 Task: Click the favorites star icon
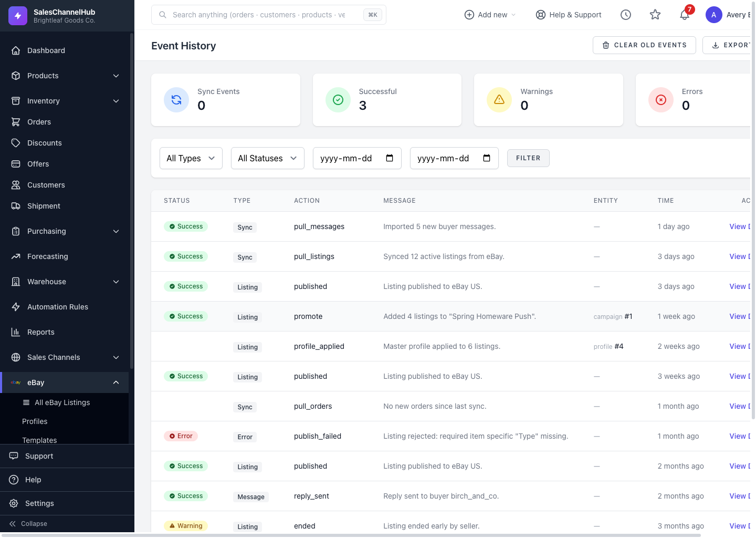655,15
